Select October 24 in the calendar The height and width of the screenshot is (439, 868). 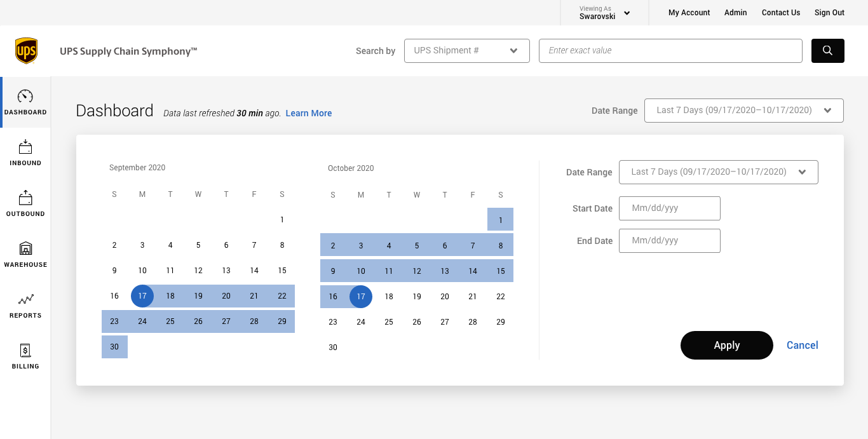point(361,322)
